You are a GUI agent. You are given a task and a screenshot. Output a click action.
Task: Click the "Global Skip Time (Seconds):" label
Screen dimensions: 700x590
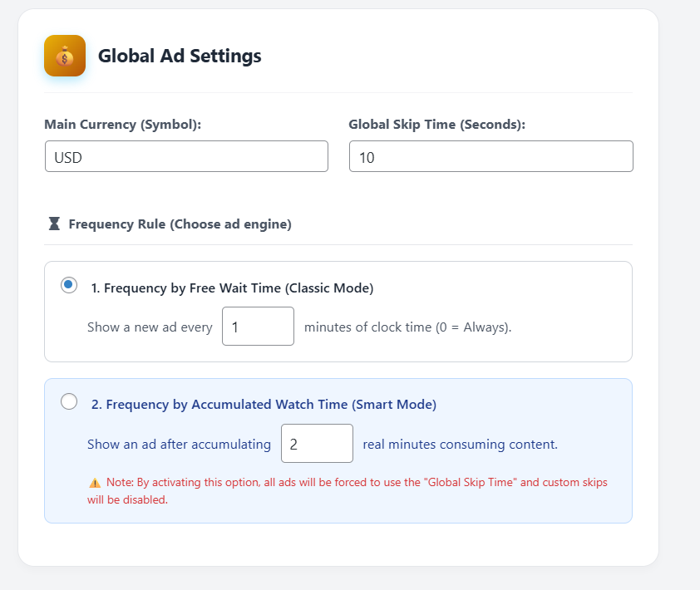pyautogui.click(x=437, y=125)
